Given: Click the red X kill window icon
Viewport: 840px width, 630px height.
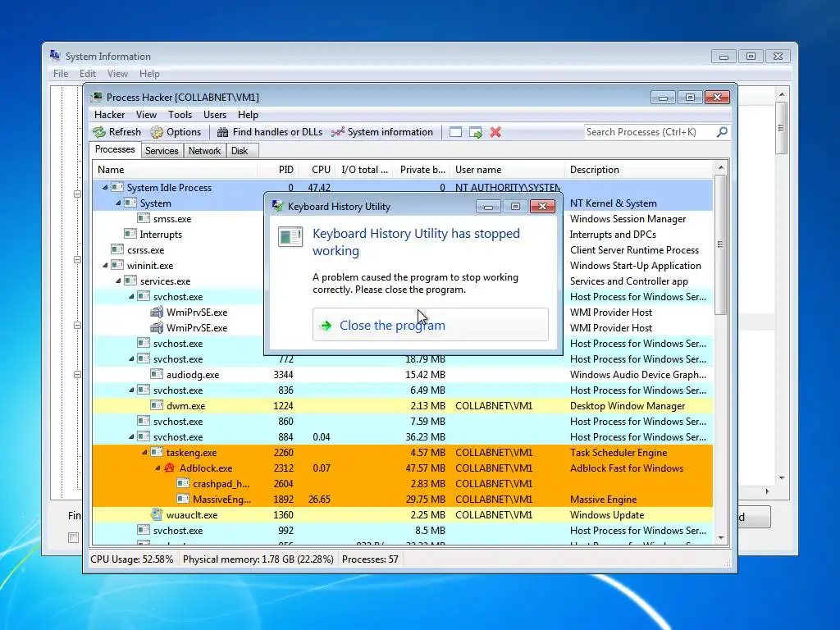Looking at the screenshot, I should click(495, 132).
